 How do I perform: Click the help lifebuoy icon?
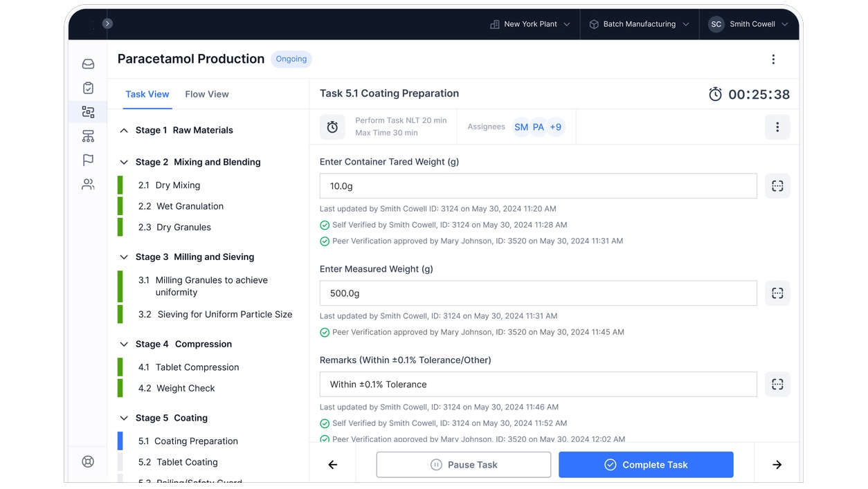coord(88,461)
